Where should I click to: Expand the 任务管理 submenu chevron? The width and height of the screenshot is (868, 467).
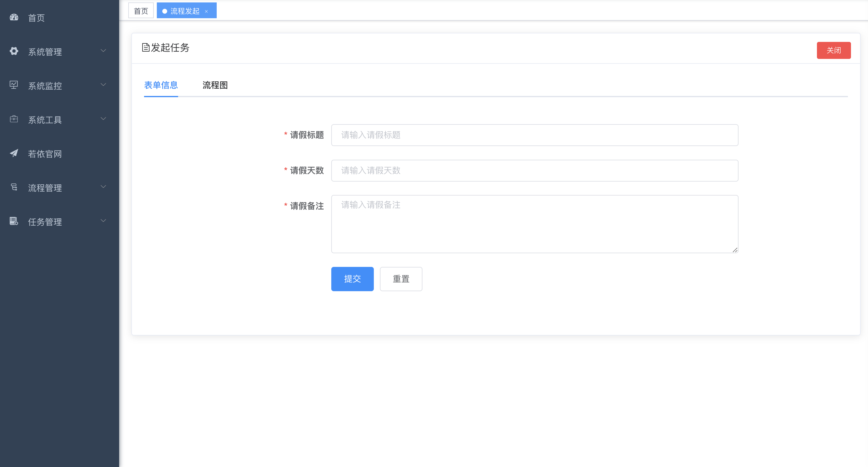(x=103, y=221)
